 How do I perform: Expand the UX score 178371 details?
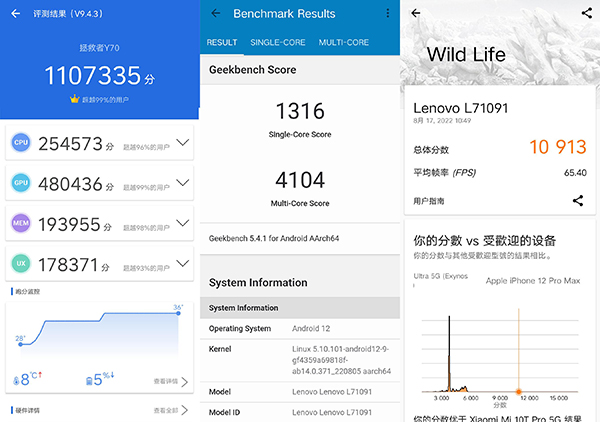pyautogui.click(x=182, y=262)
